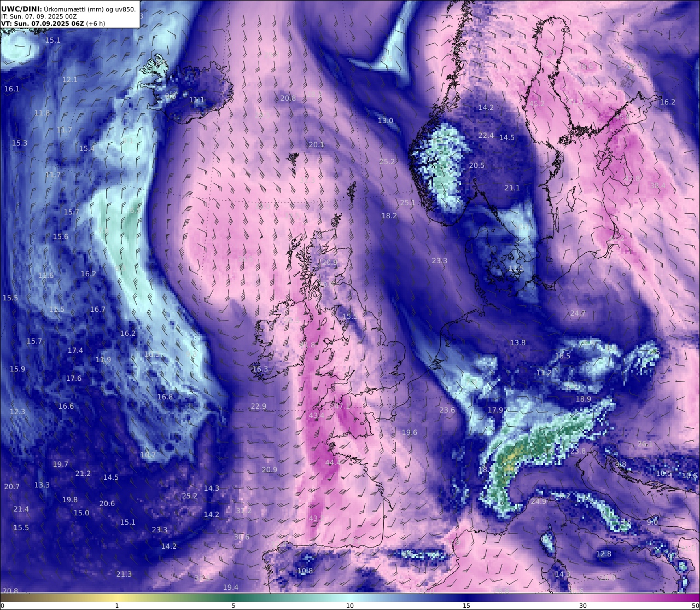This screenshot has height=610, width=700.
Task: Click the 22.9 value southwest of Ireland
Action: (x=259, y=406)
